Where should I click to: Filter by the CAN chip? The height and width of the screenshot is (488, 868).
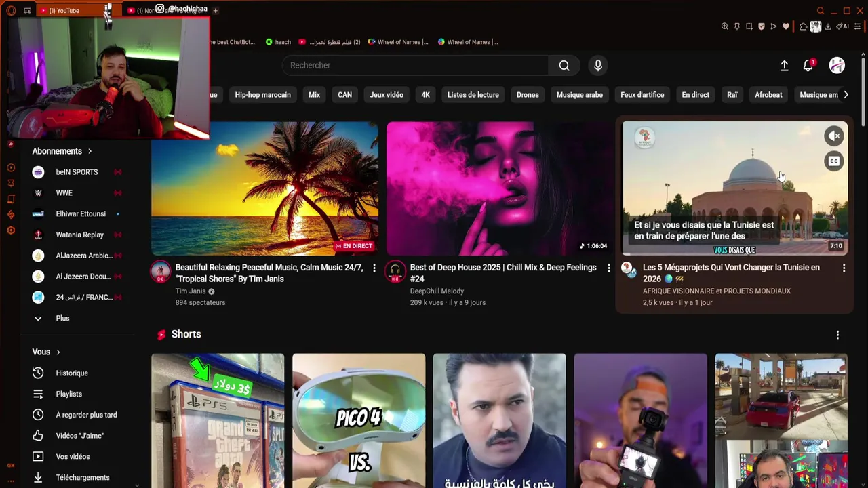pyautogui.click(x=345, y=95)
